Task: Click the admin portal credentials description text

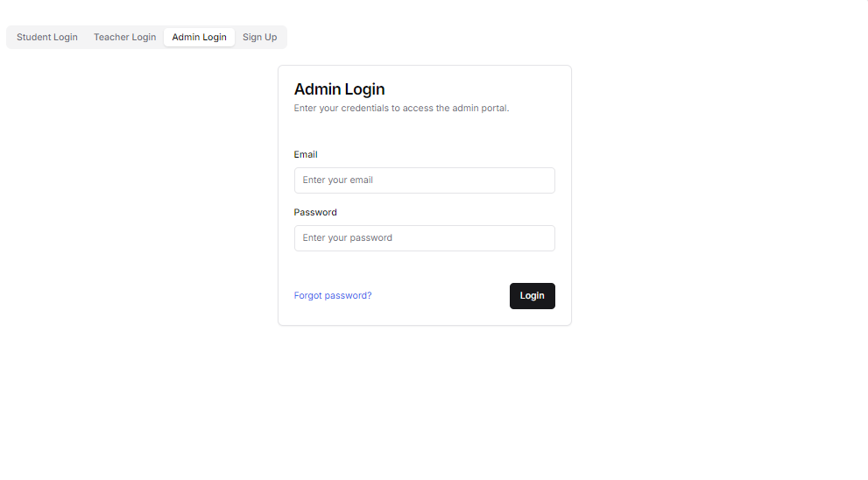Action: [x=401, y=108]
